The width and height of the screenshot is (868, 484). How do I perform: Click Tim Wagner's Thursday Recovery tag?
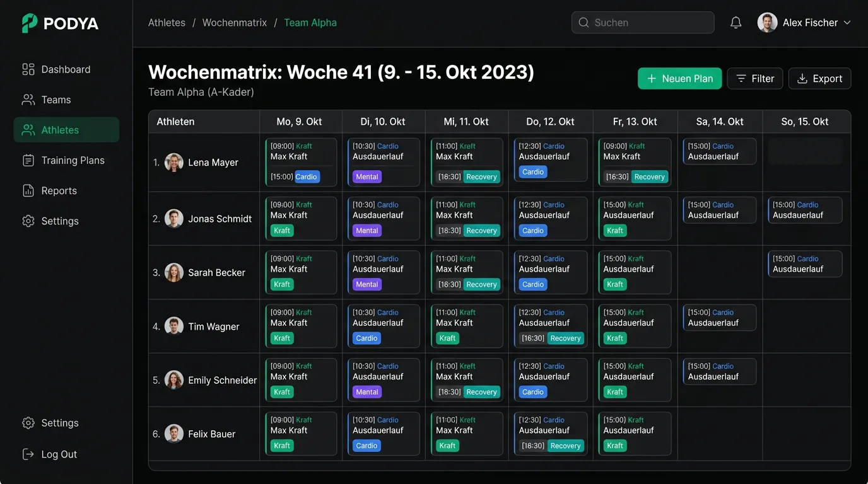(x=565, y=338)
